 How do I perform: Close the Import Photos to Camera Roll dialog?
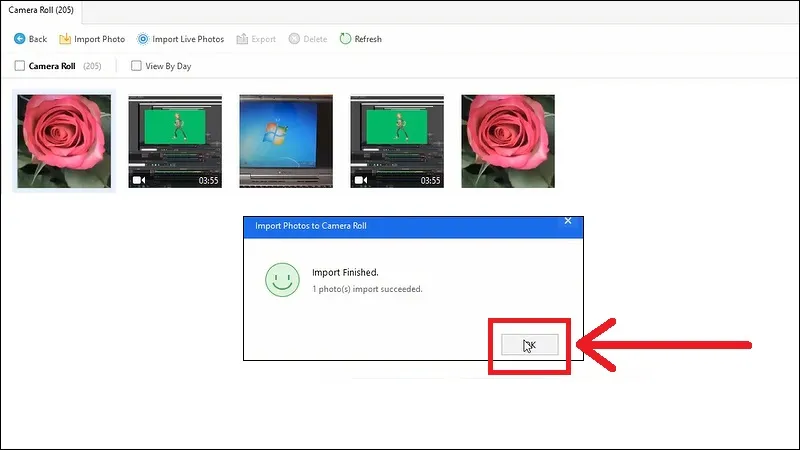pyautogui.click(x=568, y=221)
